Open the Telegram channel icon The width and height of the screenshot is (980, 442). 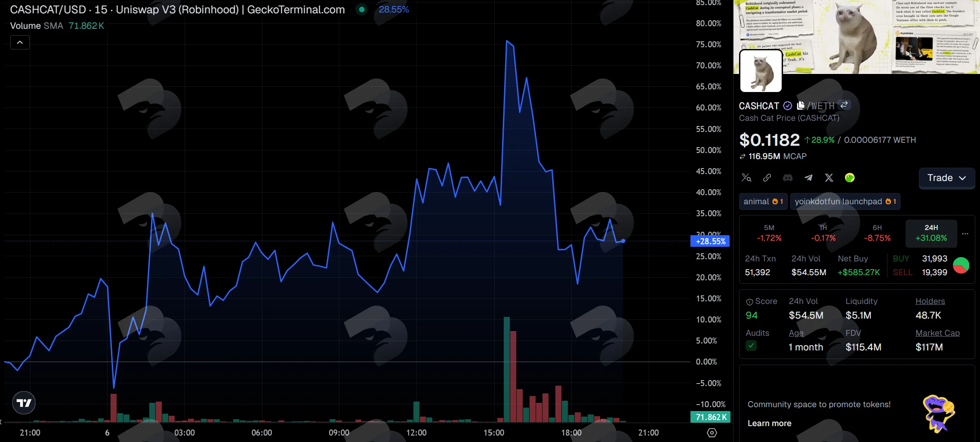point(808,178)
